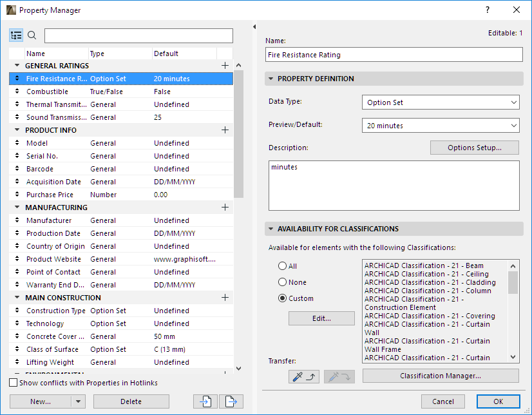The width and height of the screenshot is (532, 415).
Task: Click drag handle of Country of Origin row
Action: [x=17, y=246]
